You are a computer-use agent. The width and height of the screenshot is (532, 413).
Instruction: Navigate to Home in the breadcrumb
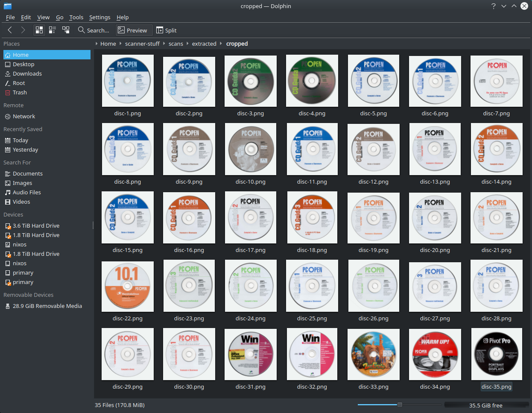pos(108,44)
